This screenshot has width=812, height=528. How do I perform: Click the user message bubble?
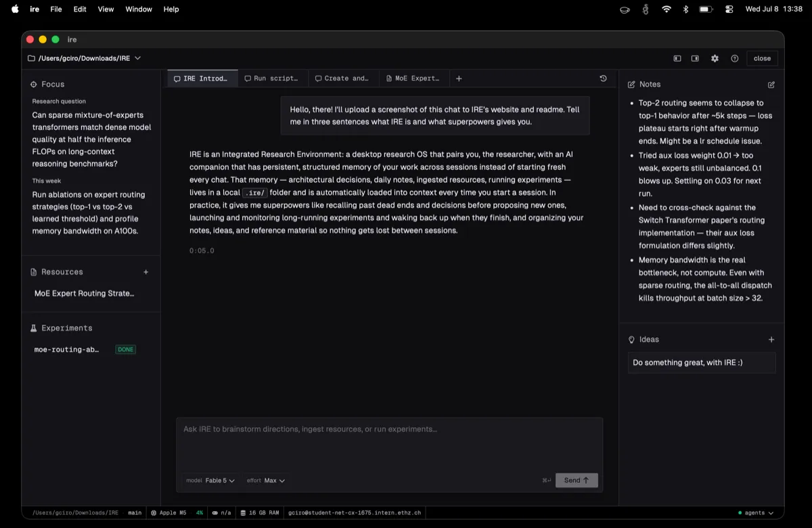(x=435, y=116)
